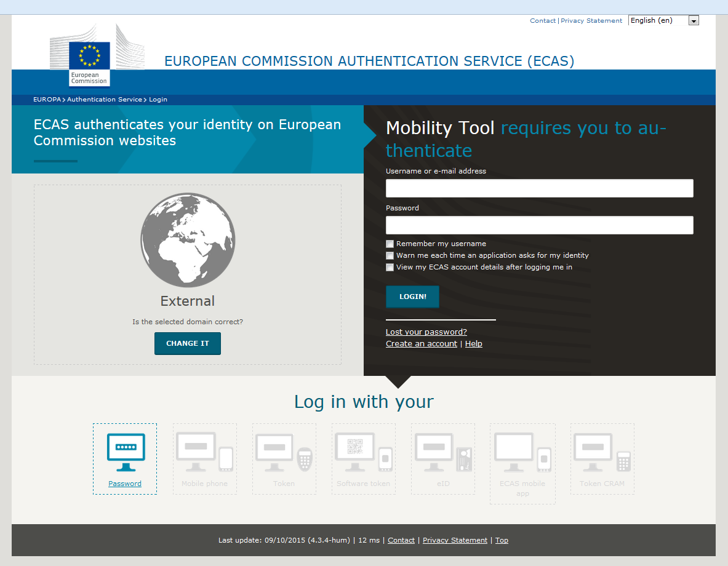Image resolution: width=728 pixels, height=566 pixels.
Task: Follow the Create an account link
Action: tap(422, 343)
